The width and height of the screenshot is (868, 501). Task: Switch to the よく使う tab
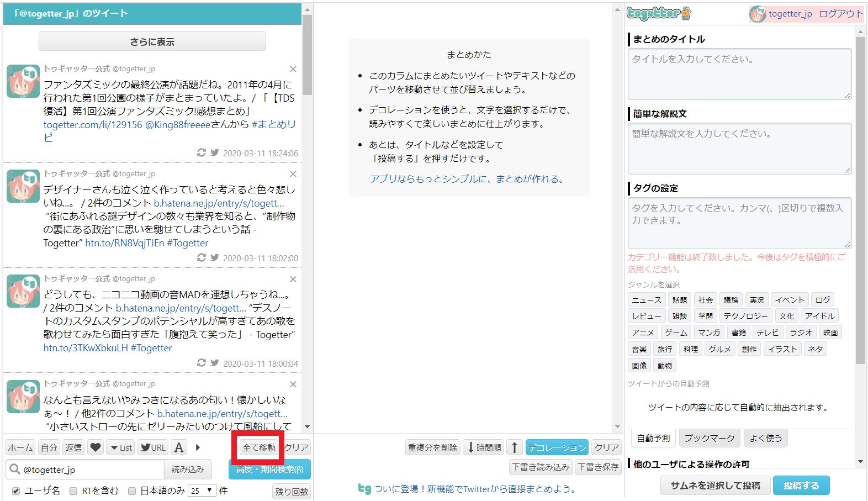click(x=765, y=438)
